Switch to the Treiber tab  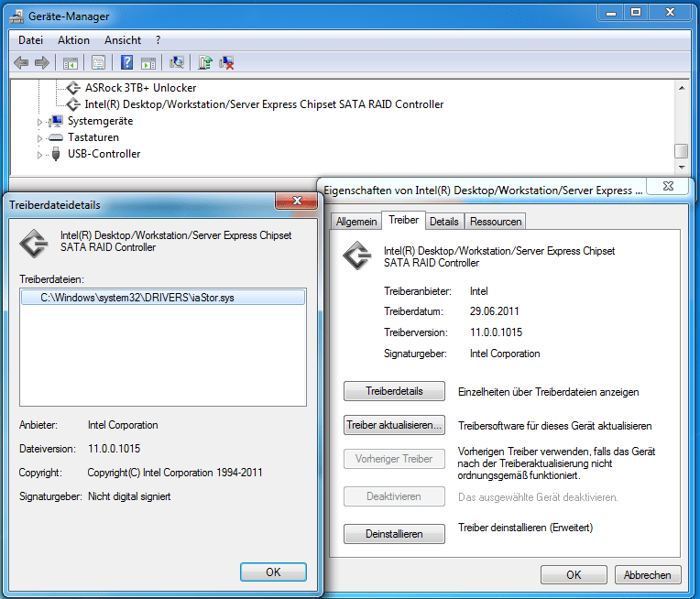click(403, 220)
